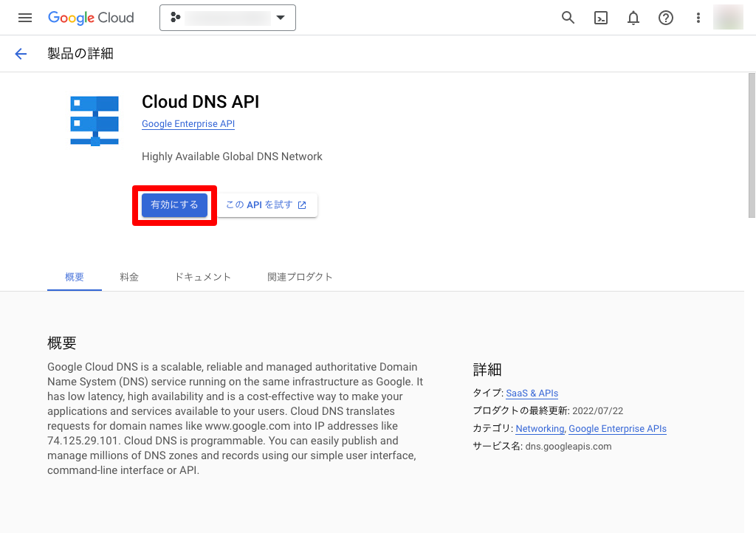Screen dimensions: 756x533
Task: Click the この API を試す button
Action: point(266,205)
